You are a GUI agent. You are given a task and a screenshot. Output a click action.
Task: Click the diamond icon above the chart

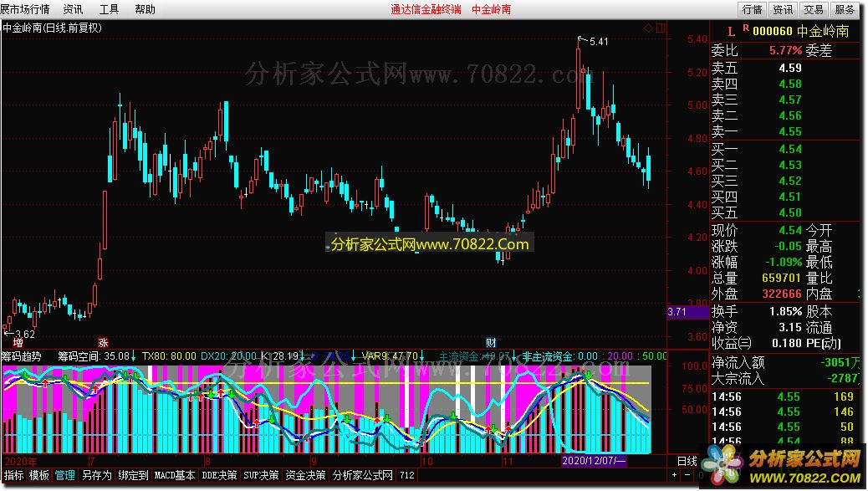point(648,28)
